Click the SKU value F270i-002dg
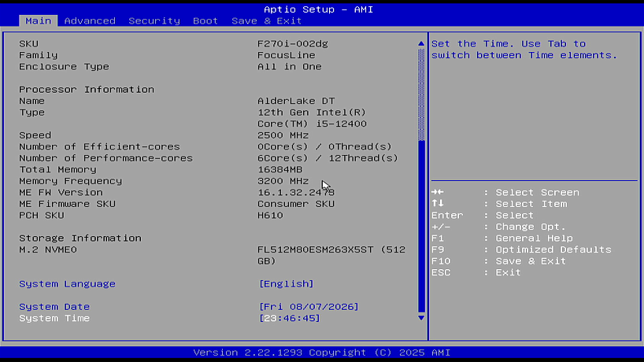The height and width of the screenshot is (362, 644). pyautogui.click(x=293, y=44)
